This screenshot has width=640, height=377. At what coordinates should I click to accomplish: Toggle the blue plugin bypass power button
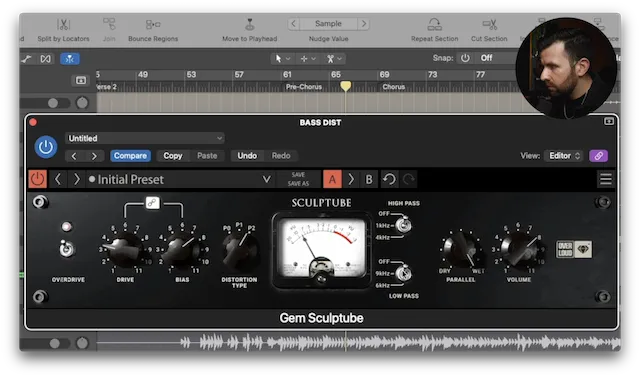click(46, 147)
